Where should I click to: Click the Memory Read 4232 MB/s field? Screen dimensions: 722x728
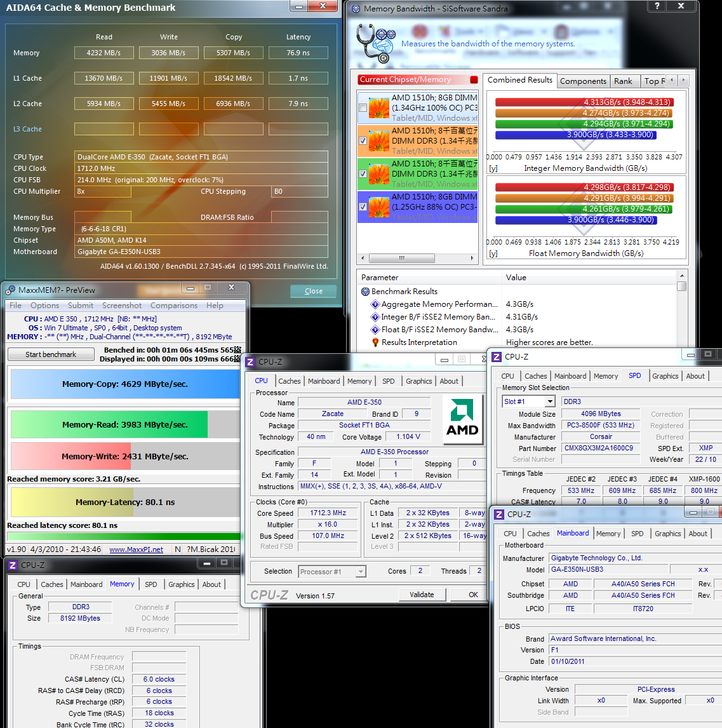(104, 53)
